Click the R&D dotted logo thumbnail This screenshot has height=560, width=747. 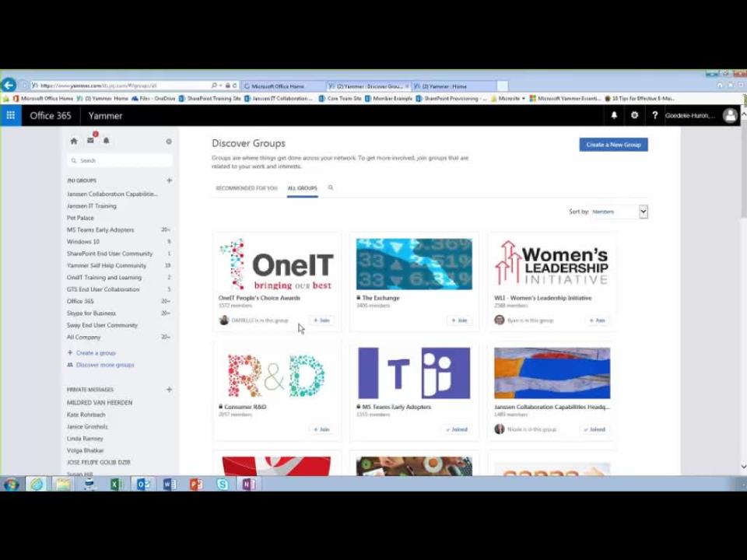pyautogui.click(x=277, y=373)
